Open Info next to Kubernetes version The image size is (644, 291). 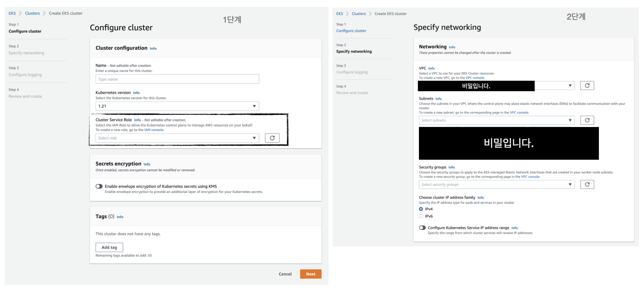coord(136,93)
